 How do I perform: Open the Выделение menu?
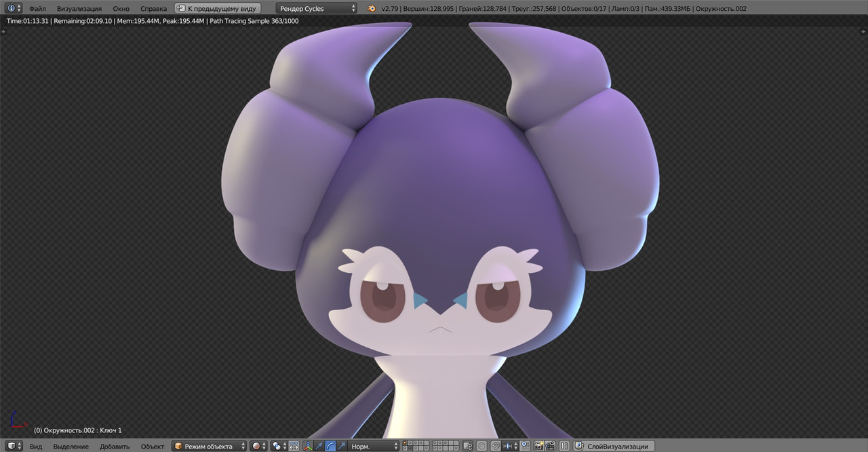(x=71, y=446)
